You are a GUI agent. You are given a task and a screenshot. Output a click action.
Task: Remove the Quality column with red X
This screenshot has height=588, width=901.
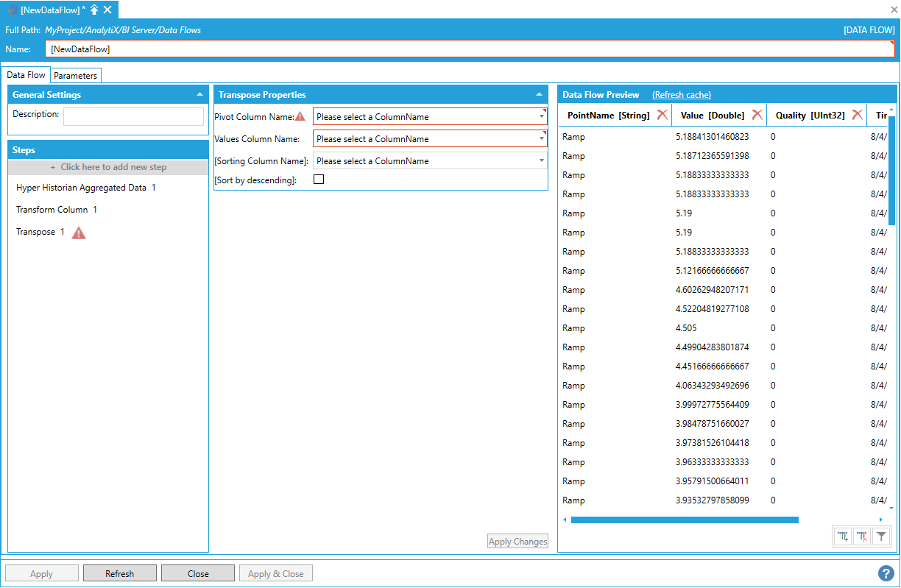click(x=857, y=115)
